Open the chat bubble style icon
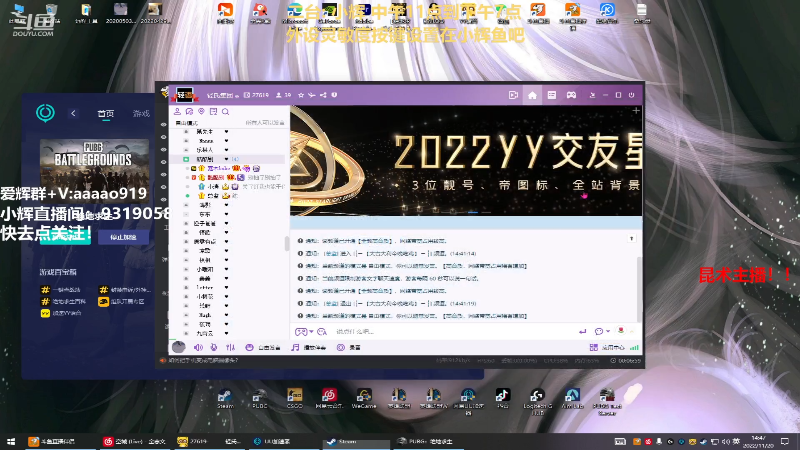The image size is (800, 450). coord(598,332)
